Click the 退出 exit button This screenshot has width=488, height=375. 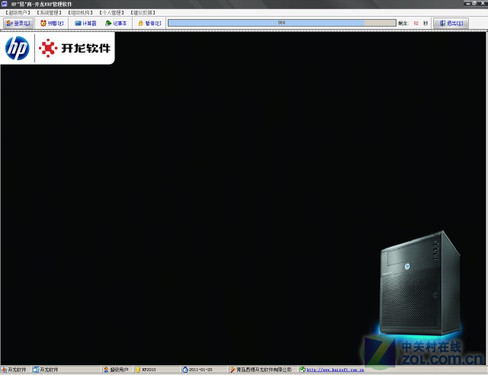(x=451, y=23)
